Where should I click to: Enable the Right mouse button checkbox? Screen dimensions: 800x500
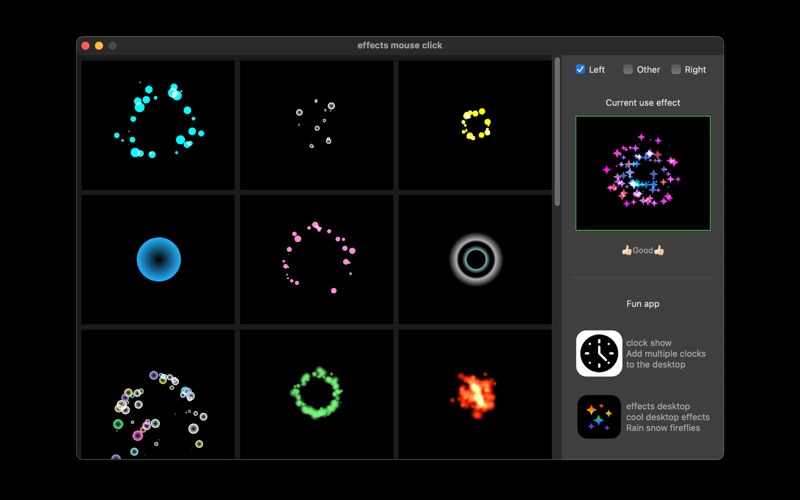click(676, 70)
